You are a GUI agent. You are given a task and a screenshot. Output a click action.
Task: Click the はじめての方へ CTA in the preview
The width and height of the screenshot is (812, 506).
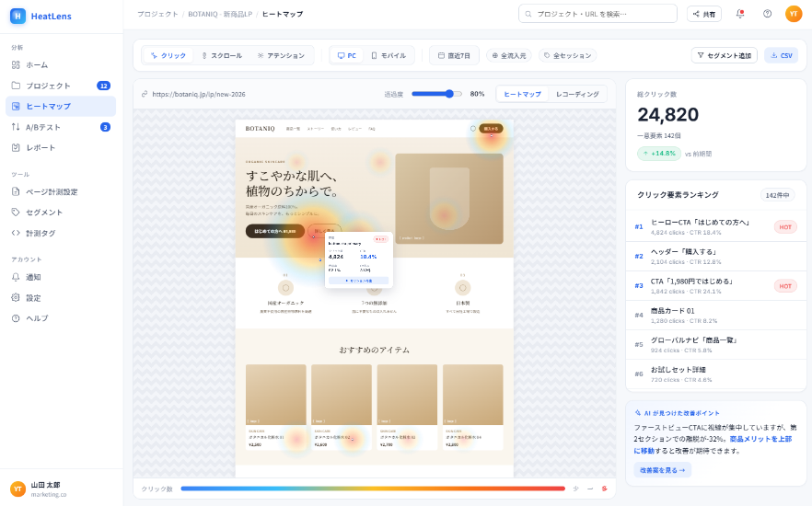(275, 231)
